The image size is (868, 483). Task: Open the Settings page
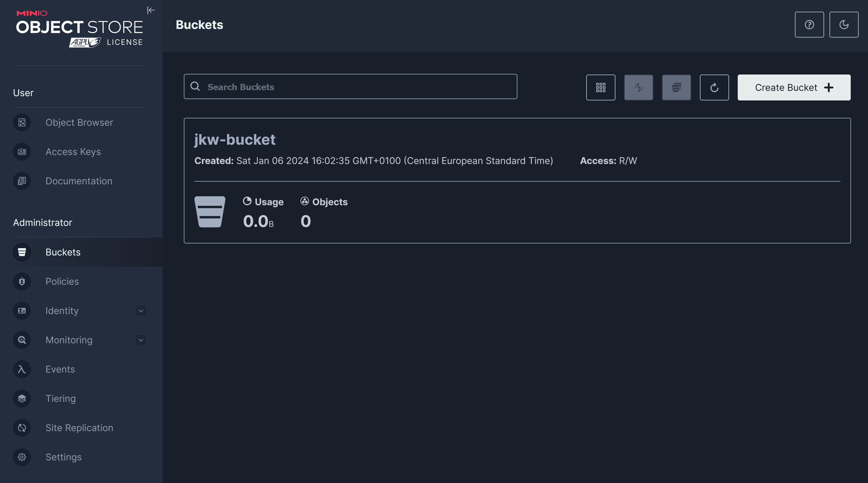[x=63, y=457]
